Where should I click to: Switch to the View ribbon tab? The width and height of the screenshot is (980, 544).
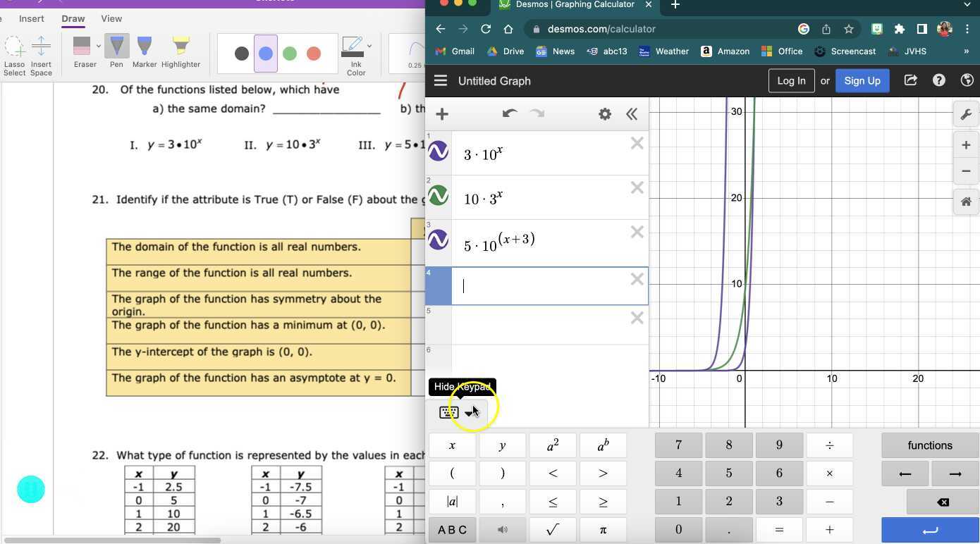pos(111,18)
